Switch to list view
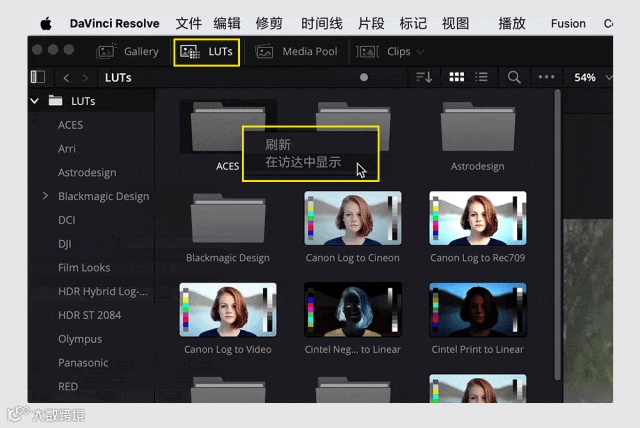 [x=482, y=77]
